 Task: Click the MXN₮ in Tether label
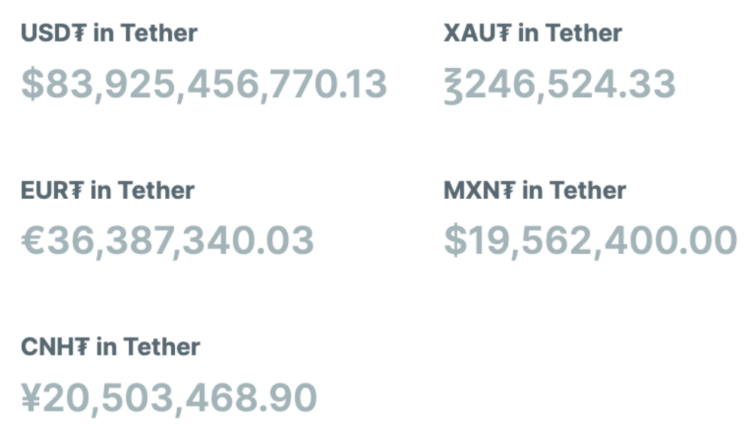coord(535,190)
